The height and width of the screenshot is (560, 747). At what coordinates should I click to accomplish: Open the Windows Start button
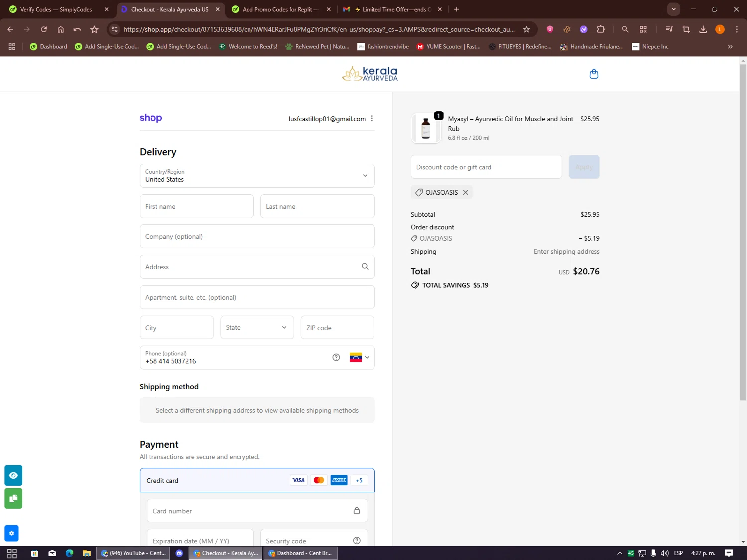tap(12, 553)
